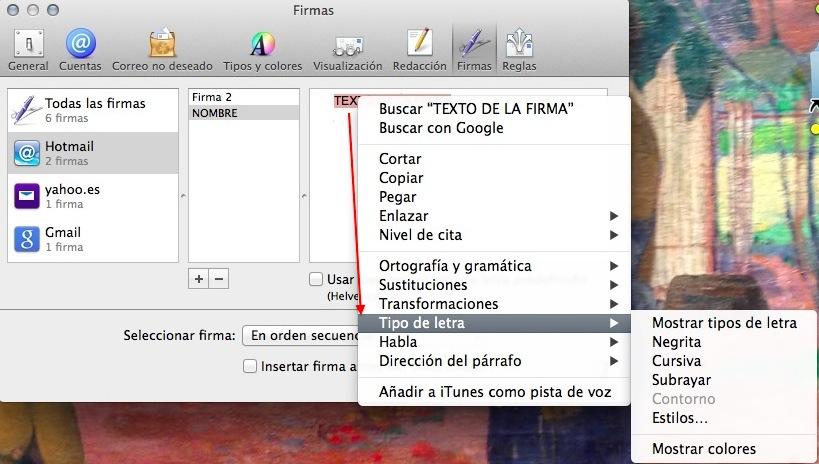Viewport: 819px width, 464px height.
Task: Open the Reglas preferences pane
Action: 519,49
